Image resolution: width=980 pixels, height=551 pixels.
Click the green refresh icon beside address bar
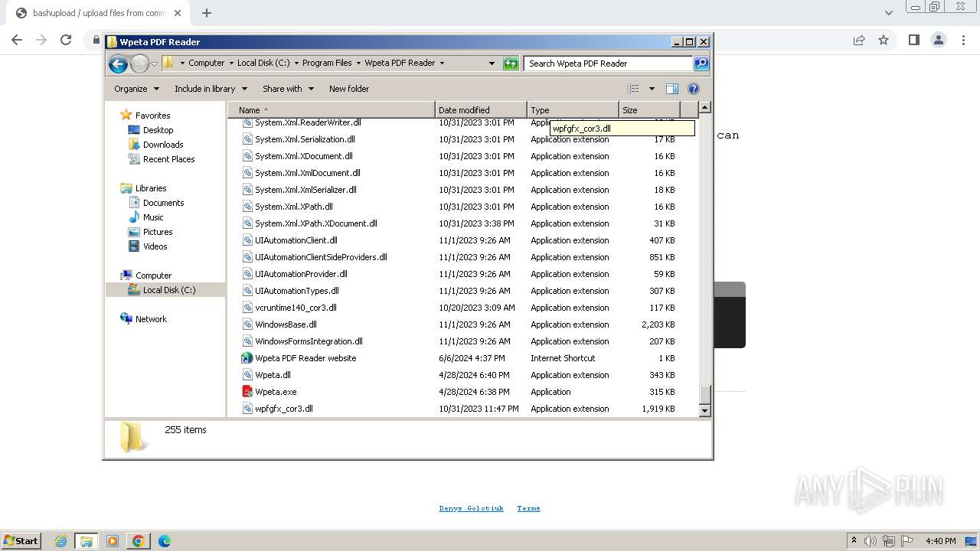click(x=511, y=64)
